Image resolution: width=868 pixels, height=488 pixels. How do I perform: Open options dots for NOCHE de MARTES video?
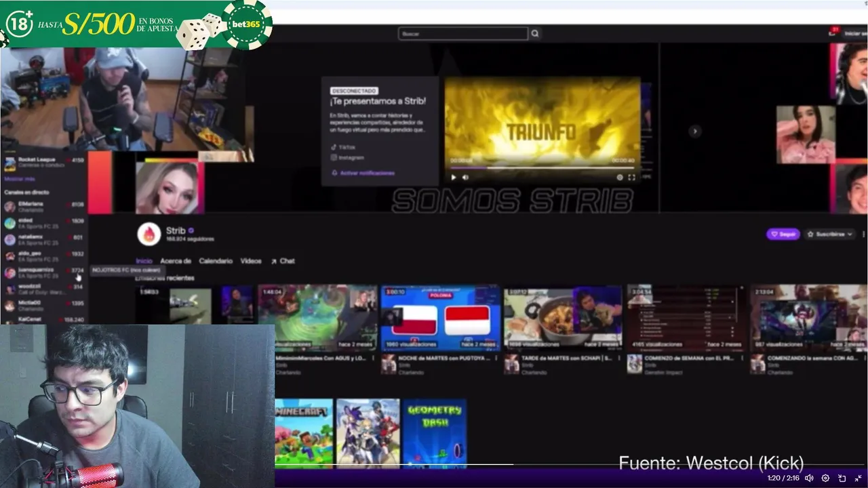496,359
